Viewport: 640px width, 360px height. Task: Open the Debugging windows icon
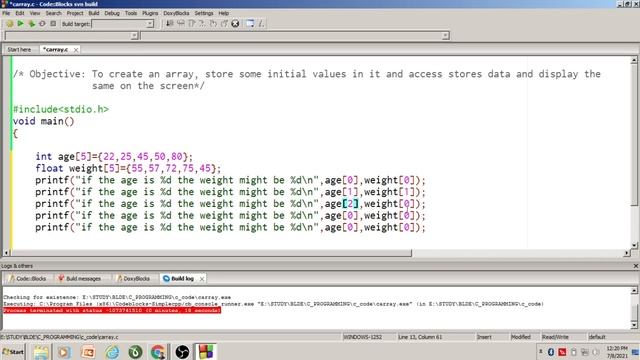click(x=250, y=24)
